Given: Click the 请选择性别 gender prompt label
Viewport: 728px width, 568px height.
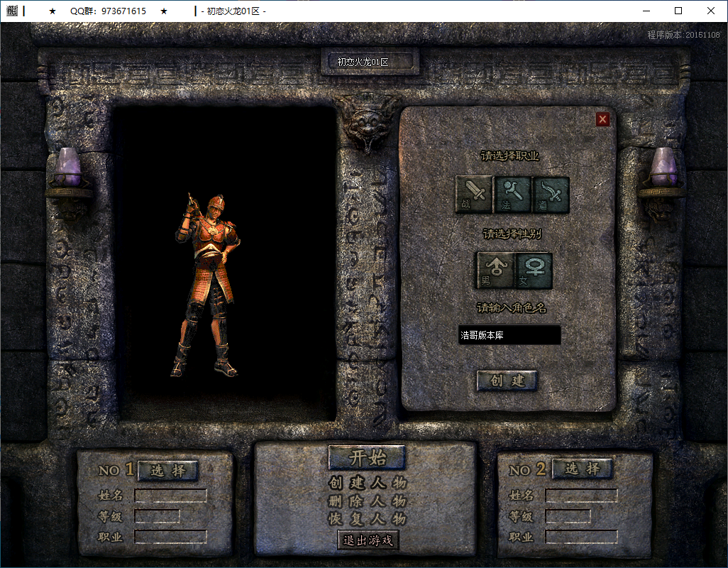Looking at the screenshot, I should 512,234.
